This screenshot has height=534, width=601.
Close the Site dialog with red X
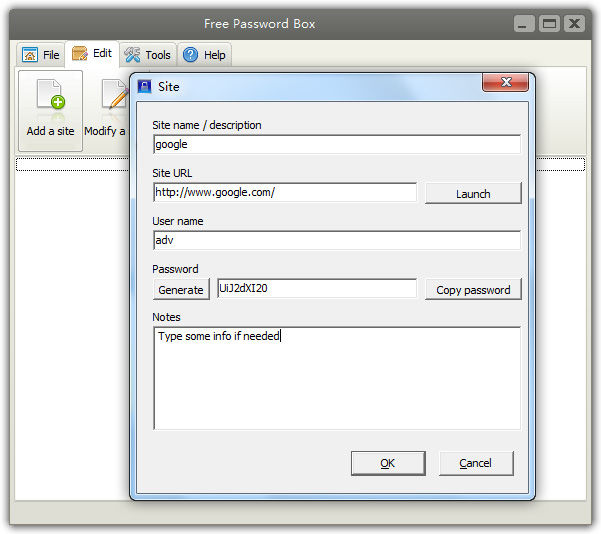[505, 83]
